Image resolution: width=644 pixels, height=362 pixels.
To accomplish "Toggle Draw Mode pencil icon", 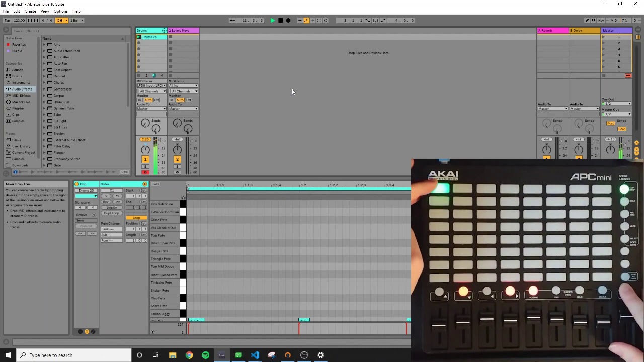I will pos(587,20).
